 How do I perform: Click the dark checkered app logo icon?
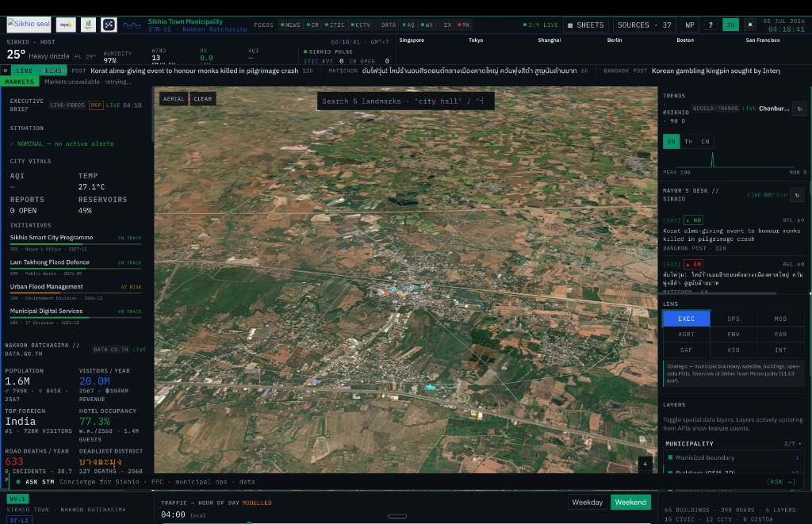coord(109,25)
